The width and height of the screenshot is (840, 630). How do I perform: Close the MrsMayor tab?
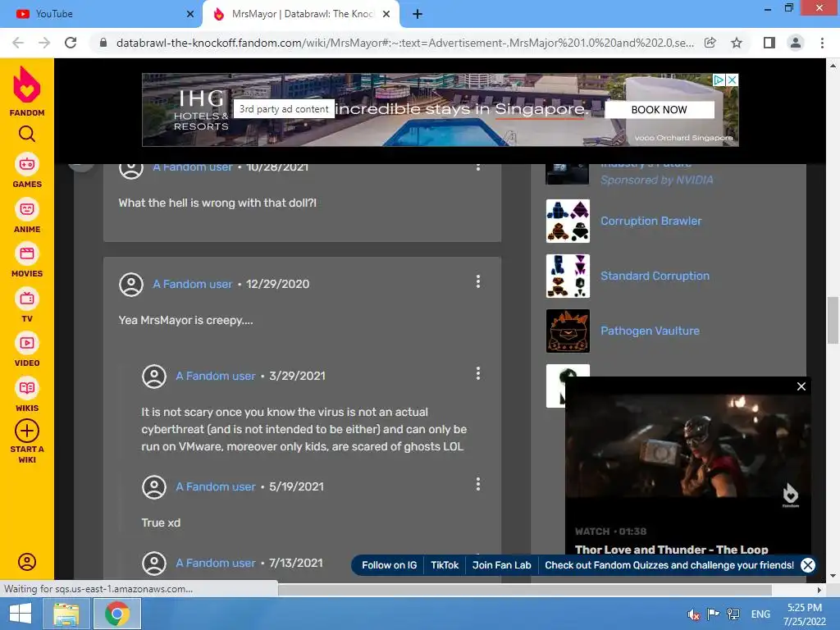pos(386,14)
